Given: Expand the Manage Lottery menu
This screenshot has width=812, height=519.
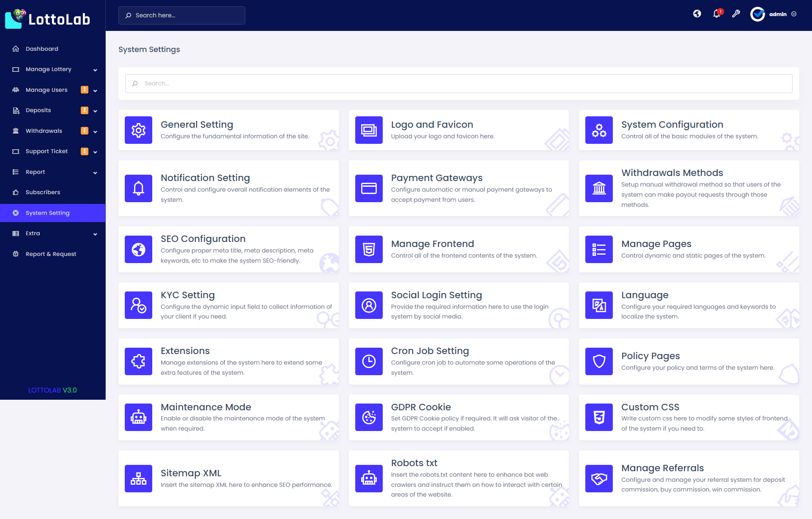Looking at the screenshot, I should (48, 69).
